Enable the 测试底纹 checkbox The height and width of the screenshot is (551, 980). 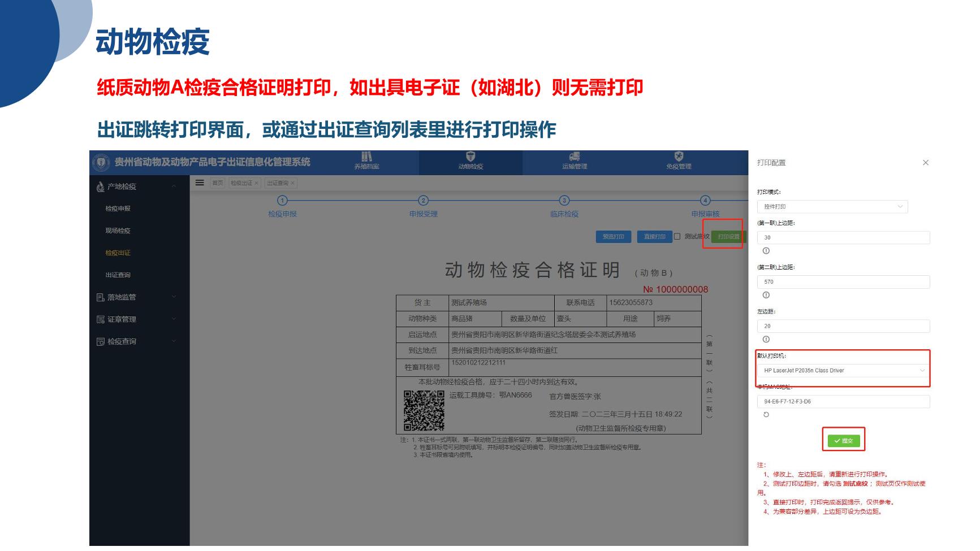(x=677, y=237)
